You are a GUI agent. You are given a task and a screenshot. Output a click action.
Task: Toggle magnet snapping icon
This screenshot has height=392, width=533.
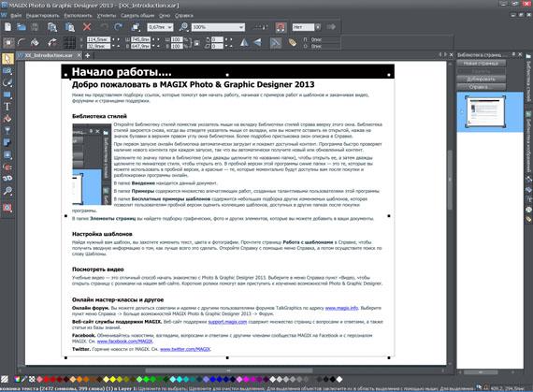(x=281, y=27)
